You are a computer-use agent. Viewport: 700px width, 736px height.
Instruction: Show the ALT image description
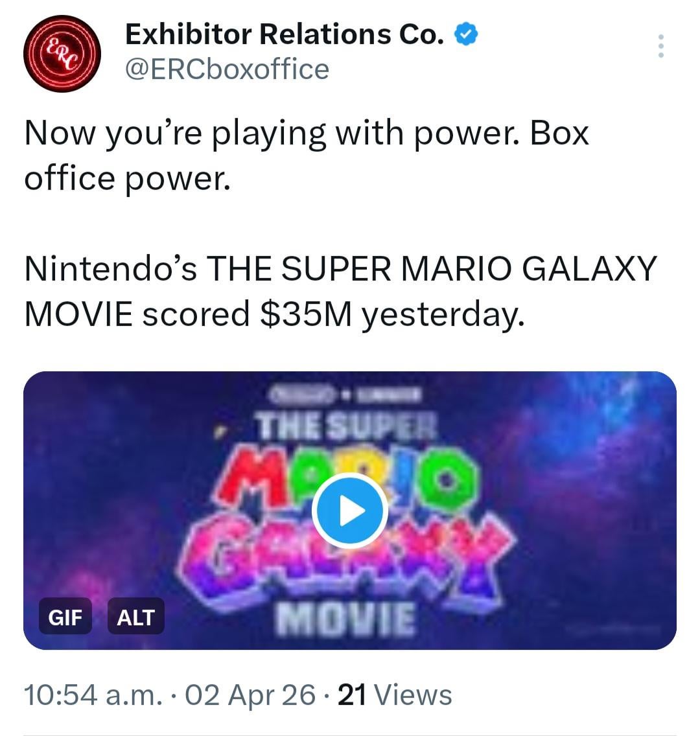pyautogui.click(x=135, y=617)
